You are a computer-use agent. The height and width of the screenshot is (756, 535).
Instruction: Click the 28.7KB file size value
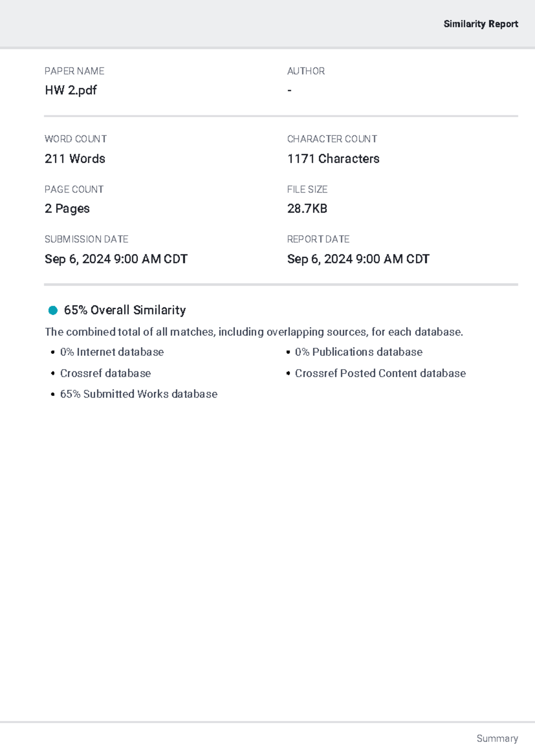tap(307, 209)
